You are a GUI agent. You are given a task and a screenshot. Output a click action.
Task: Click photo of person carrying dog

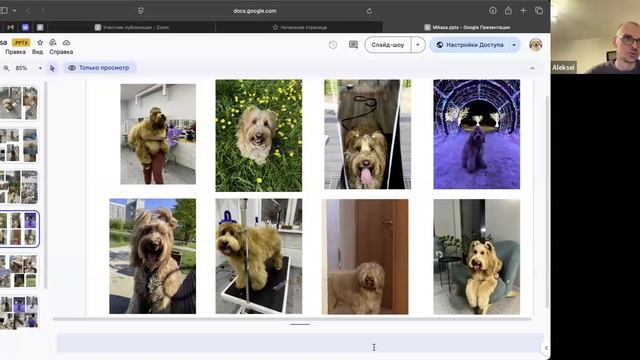click(x=158, y=134)
